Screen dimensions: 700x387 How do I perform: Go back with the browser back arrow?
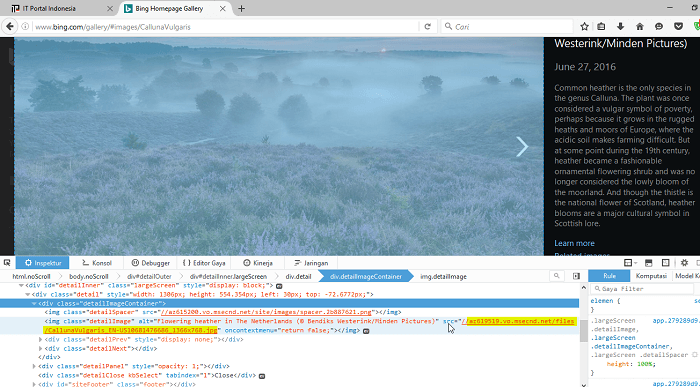coord(10,27)
